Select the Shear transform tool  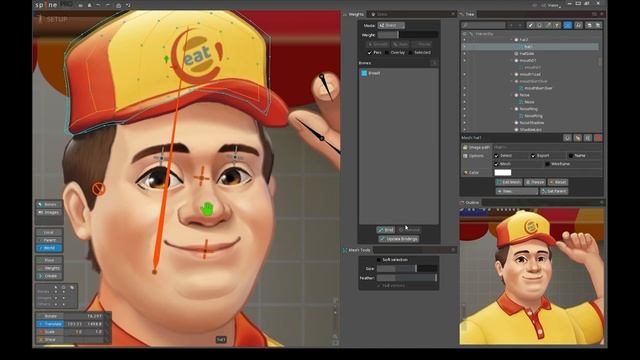click(x=51, y=340)
